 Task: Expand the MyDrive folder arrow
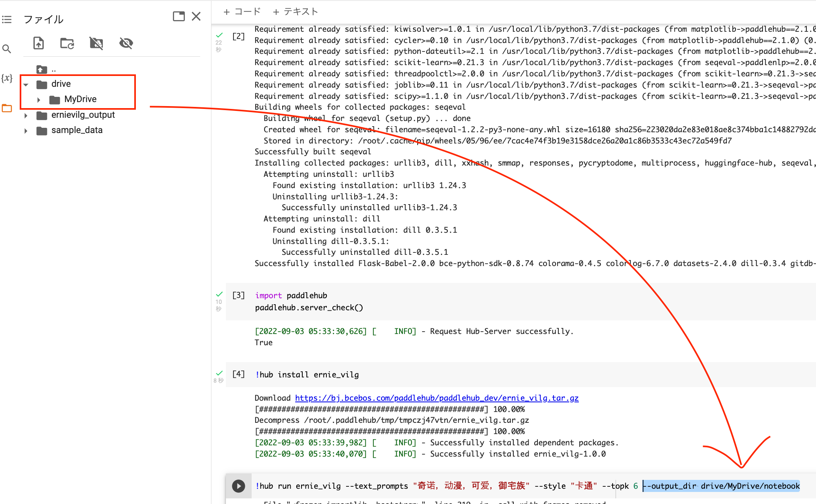[39, 100]
